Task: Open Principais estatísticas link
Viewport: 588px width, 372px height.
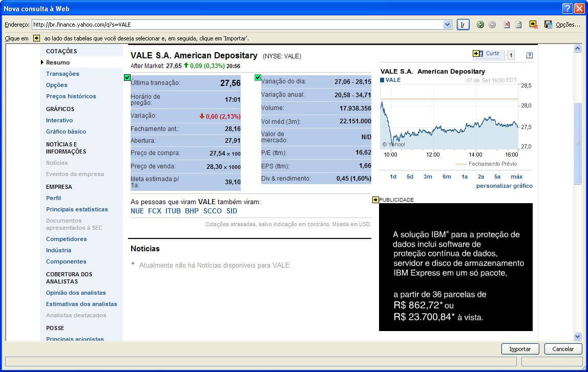Action: coord(77,209)
